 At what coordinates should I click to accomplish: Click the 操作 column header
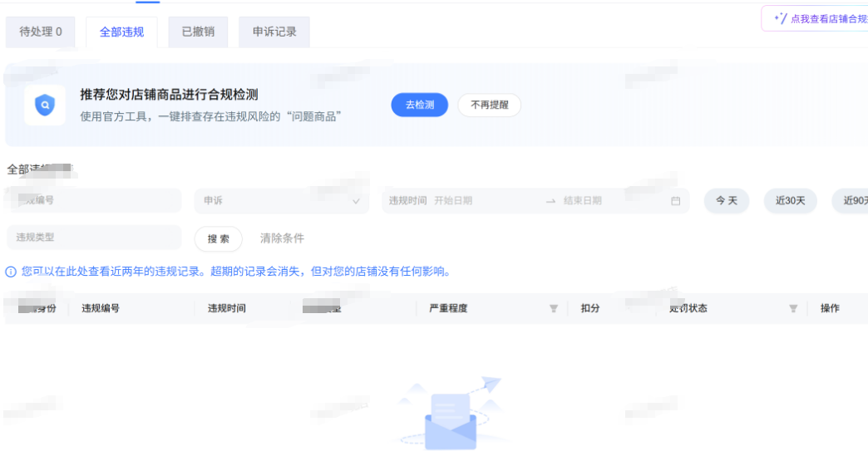coord(830,308)
